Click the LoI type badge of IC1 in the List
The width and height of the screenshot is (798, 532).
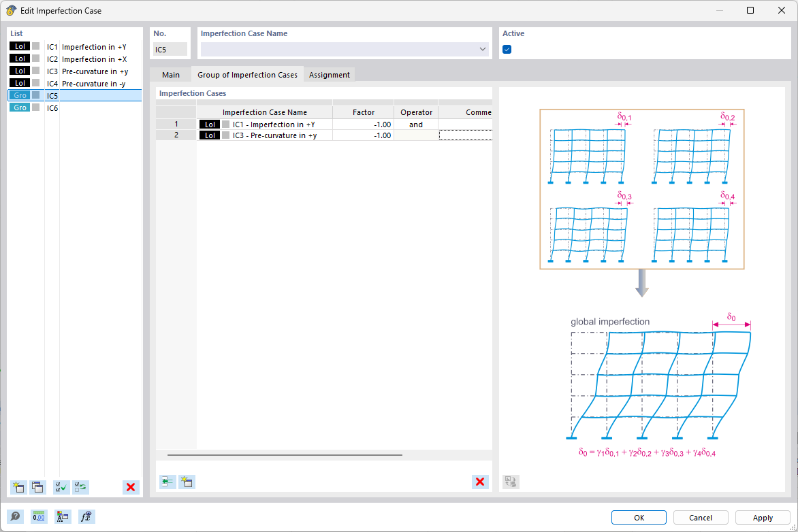(x=20, y=46)
